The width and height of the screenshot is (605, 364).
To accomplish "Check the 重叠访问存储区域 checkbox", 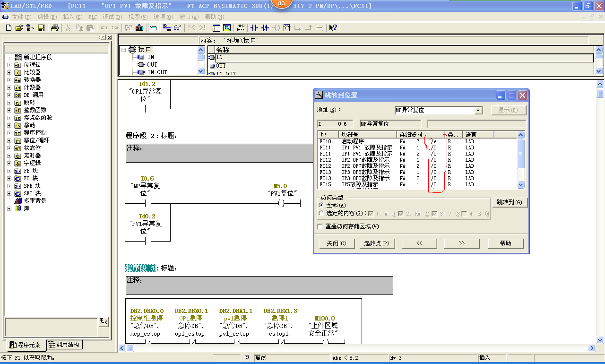I will [x=321, y=226].
